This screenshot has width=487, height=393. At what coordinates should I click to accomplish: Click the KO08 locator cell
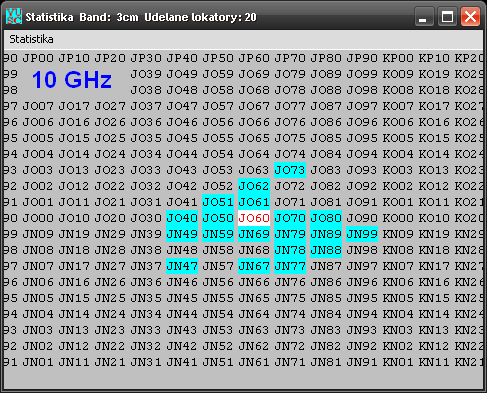(398, 90)
